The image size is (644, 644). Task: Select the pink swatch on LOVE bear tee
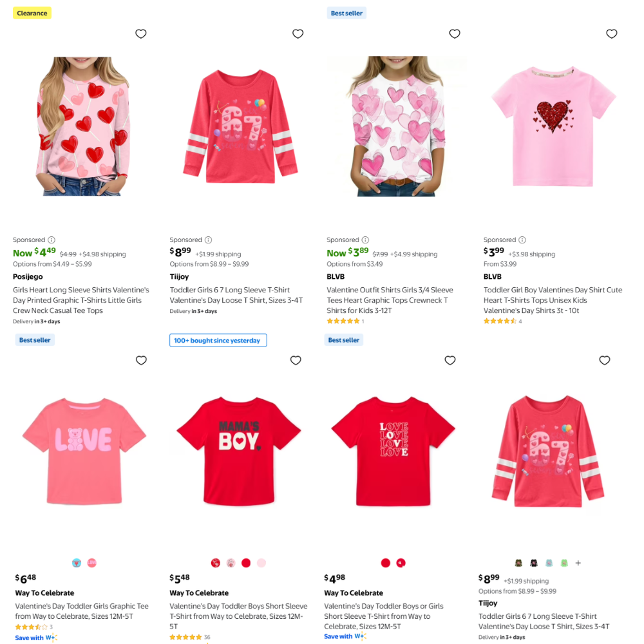(x=91, y=563)
